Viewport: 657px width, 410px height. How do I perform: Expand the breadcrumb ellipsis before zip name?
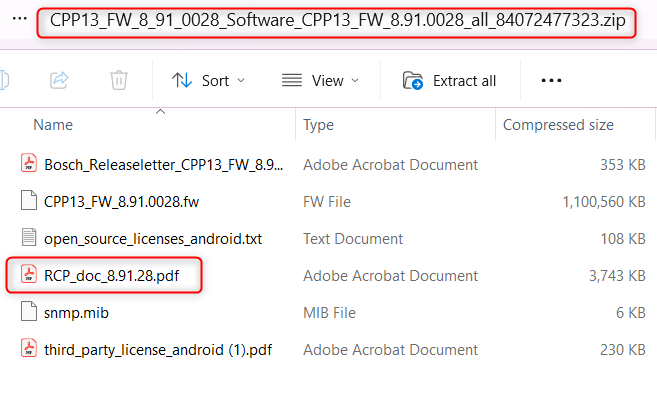20,20
